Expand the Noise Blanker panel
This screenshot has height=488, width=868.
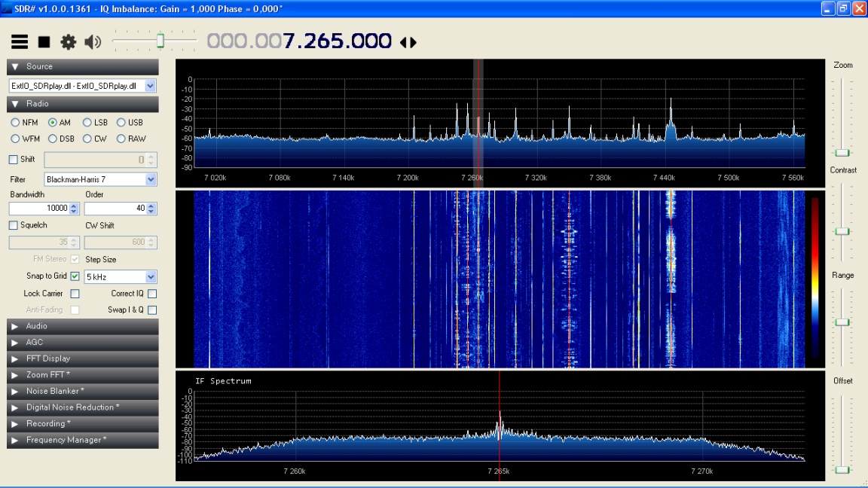coord(82,391)
